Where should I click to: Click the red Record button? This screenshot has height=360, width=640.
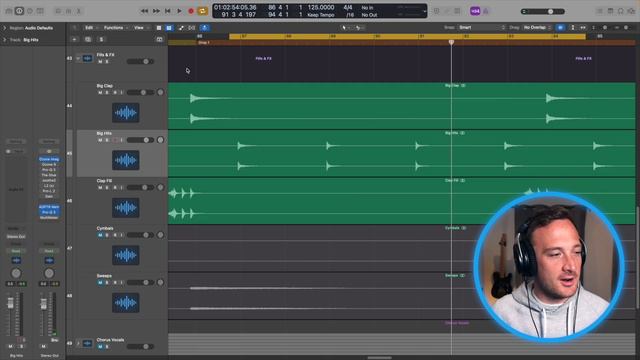191,11
